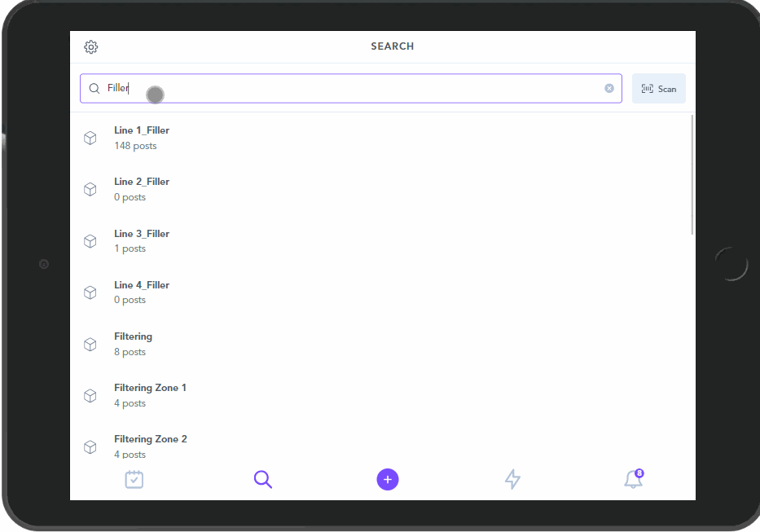
Task: Select the Line 2_Filler result
Action: [x=142, y=189]
